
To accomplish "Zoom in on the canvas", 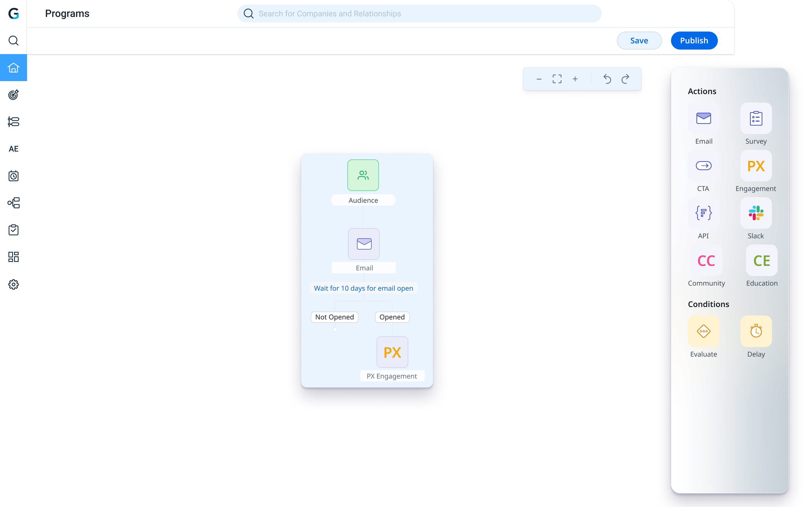I will [575, 79].
